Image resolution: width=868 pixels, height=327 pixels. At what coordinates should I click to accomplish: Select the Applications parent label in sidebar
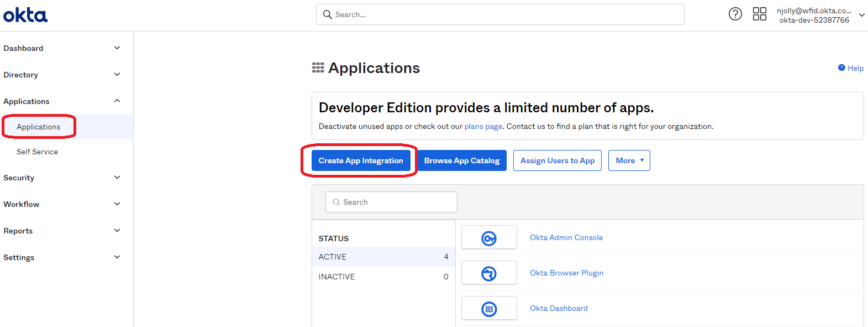click(x=27, y=101)
